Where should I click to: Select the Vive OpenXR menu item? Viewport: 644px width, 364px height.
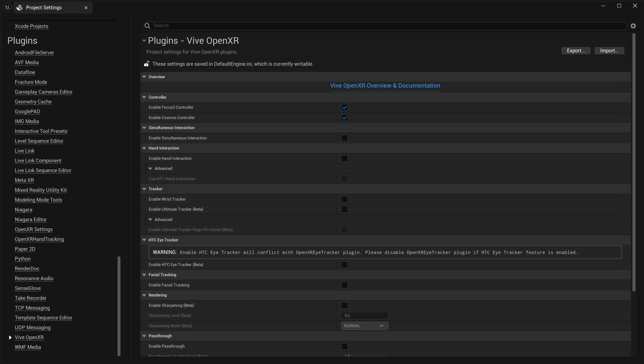pyautogui.click(x=29, y=337)
